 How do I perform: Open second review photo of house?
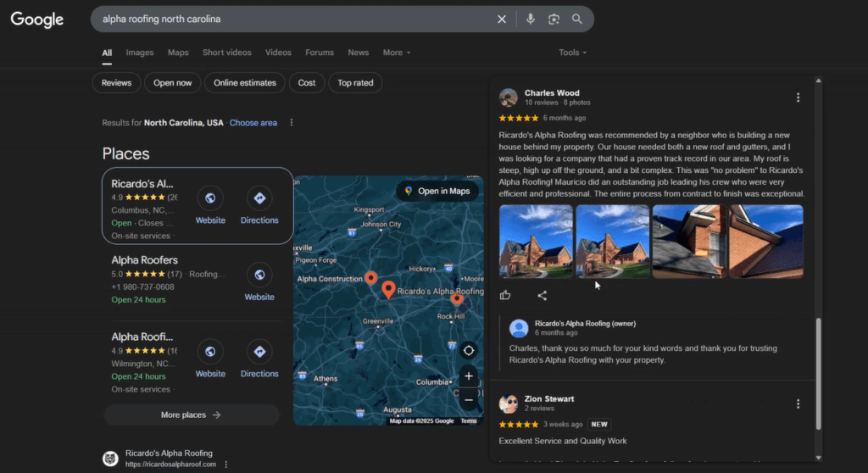pyautogui.click(x=612, y=242)
